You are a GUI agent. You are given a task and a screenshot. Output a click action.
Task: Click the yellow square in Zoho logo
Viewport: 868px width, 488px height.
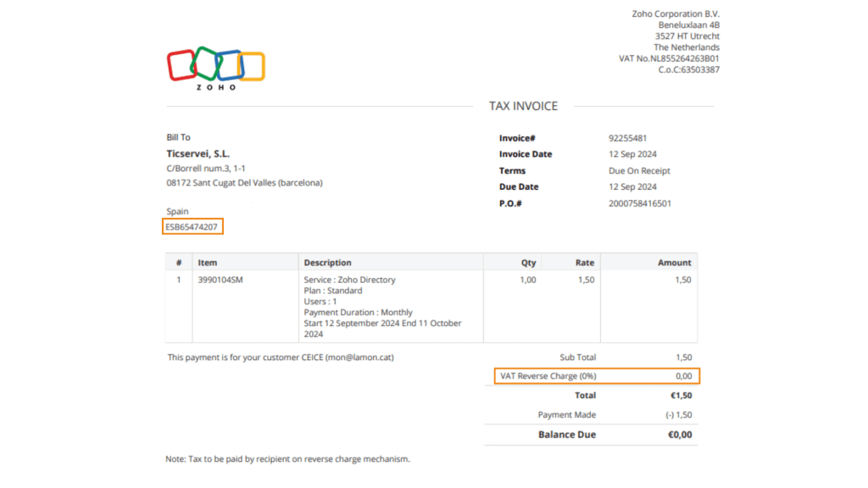pos(252,66)
